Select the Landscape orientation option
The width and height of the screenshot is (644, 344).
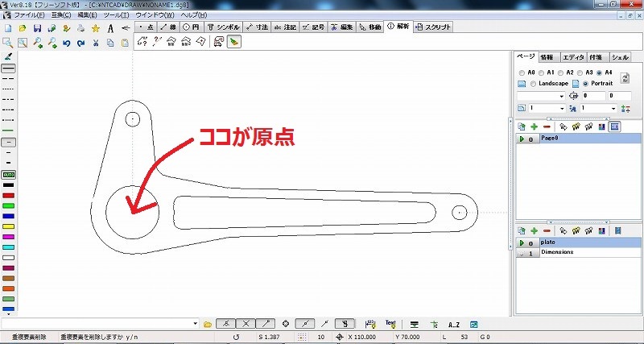532,84
